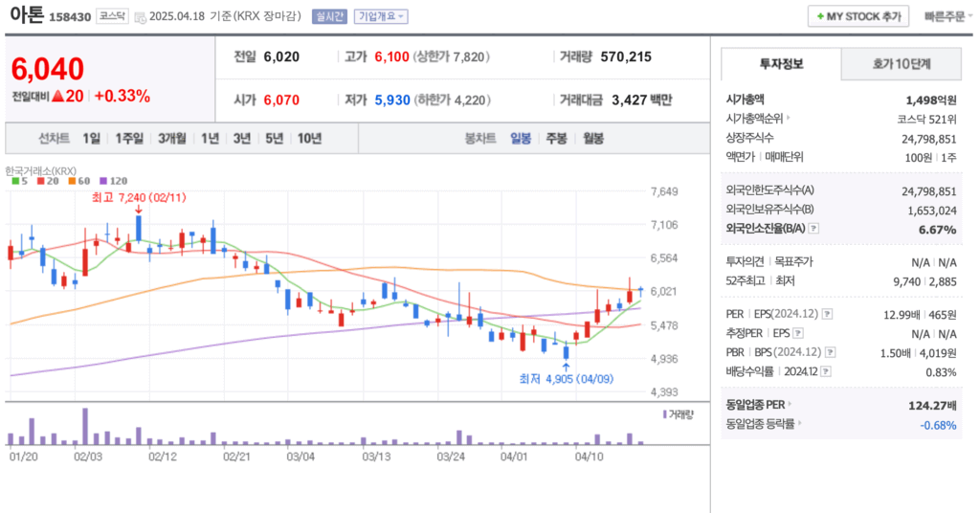Screen dimensions: 980x513
Task: Click the help icon beside PER EPS(2024.12)
Action: coord(827,314)
